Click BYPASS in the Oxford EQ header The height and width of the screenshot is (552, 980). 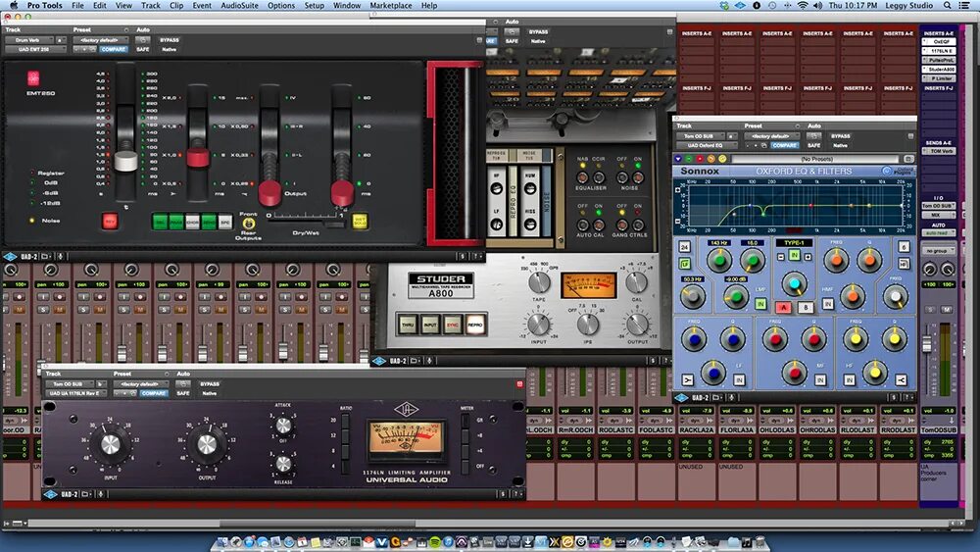841,135
